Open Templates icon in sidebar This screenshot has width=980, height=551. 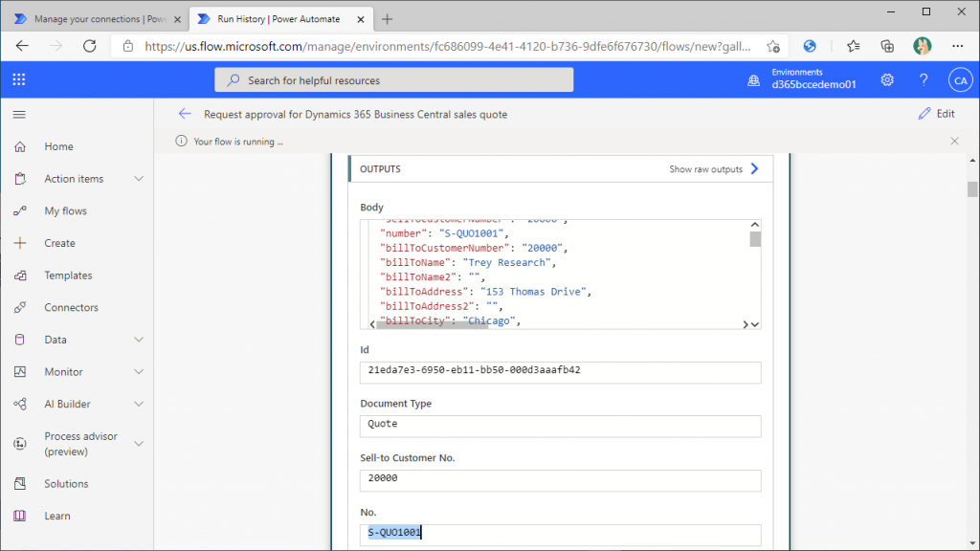[x=20, y=275]
